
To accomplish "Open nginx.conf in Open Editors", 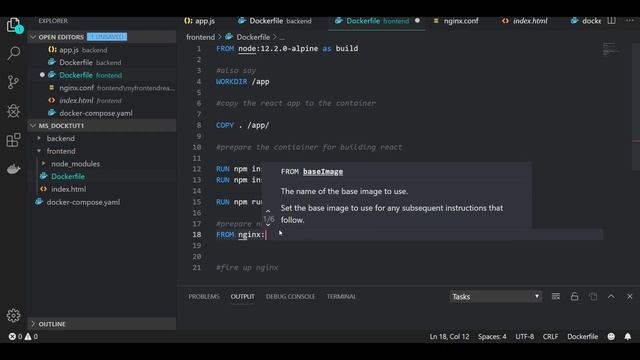I will [x=102, y=88].
